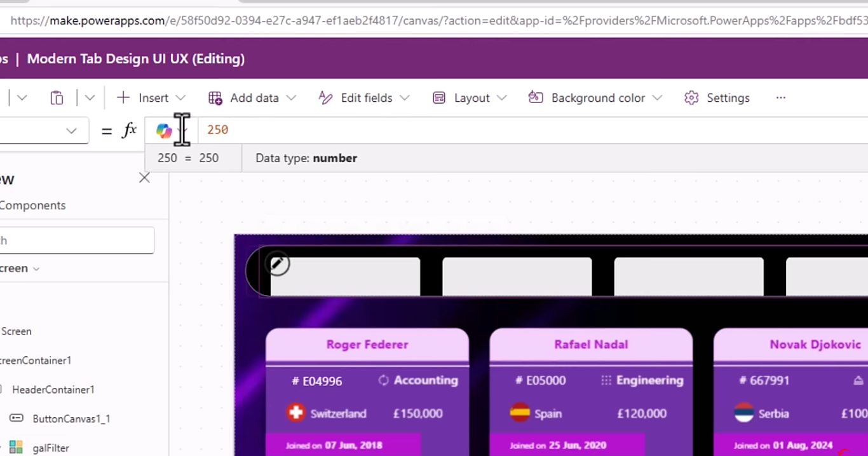The image size is (868, 456).
Task: Close the Tree view panel
Action: (144, 178)
